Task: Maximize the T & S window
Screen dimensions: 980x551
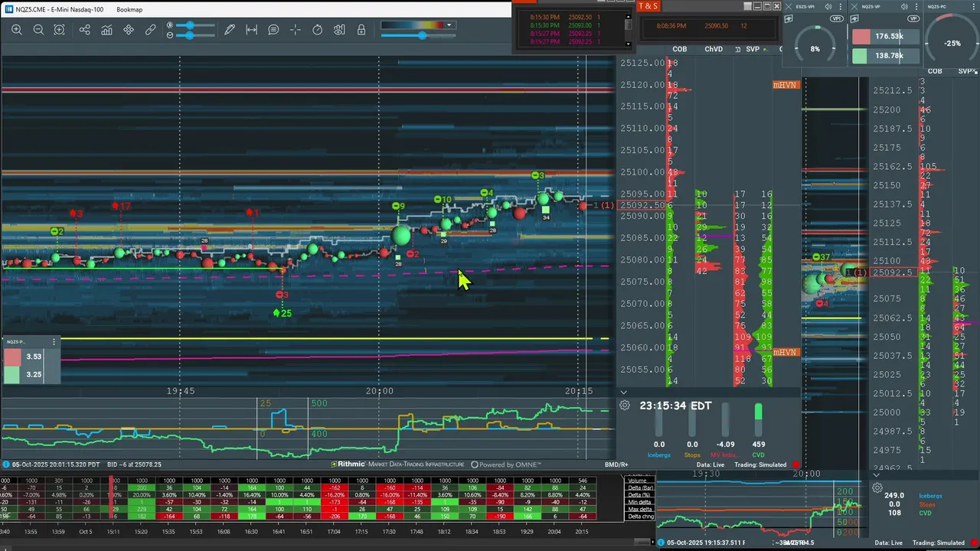Action: click(766, 6)
